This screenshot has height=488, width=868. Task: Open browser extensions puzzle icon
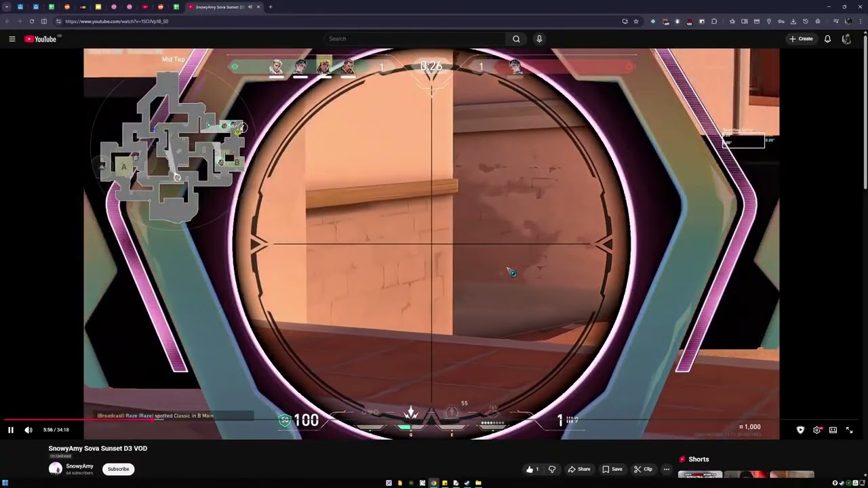pyautogui.click(x=714, y=21)
